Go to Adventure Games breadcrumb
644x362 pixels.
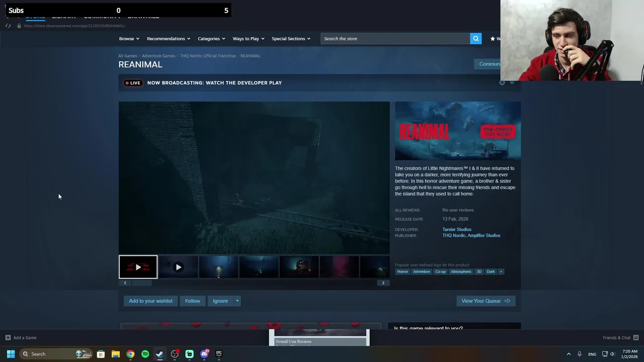coord(158,56)
